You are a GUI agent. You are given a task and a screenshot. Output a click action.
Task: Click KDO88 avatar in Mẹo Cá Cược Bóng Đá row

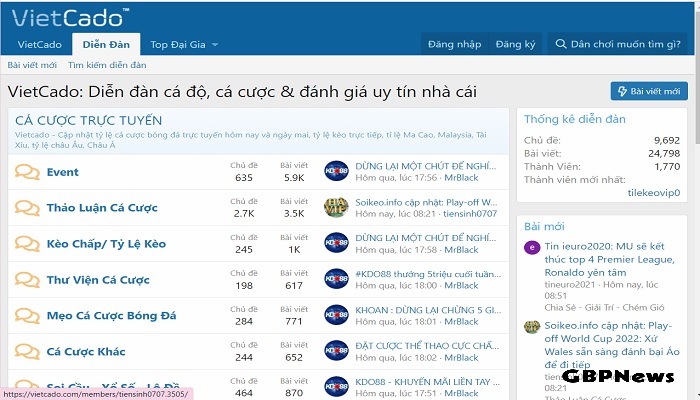(x=336, y=315)
